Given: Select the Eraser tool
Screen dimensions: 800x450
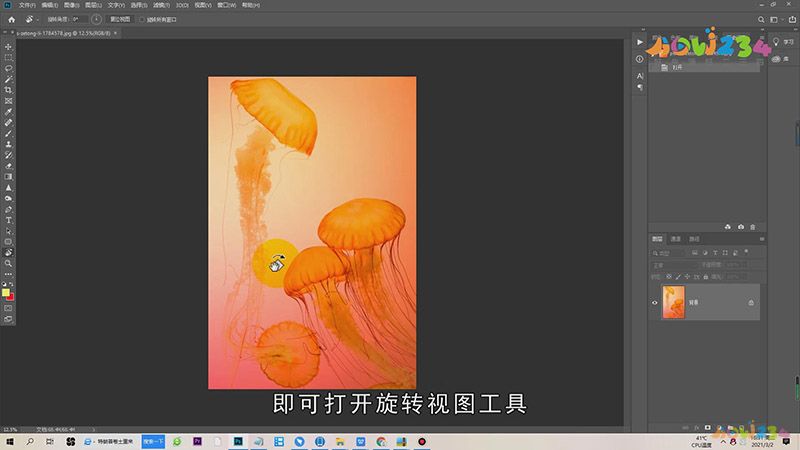Looking at the screenshot, I should coord(8,166).
